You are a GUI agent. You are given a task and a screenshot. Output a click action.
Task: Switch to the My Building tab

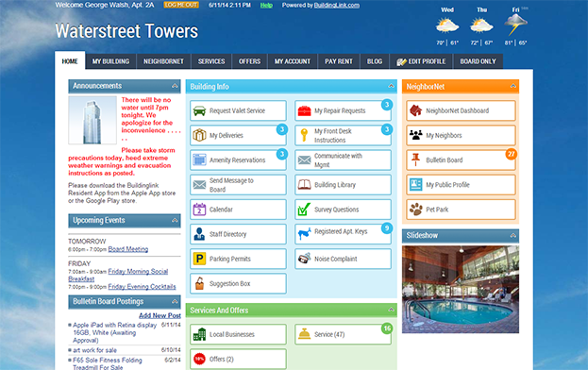point(110,61)
